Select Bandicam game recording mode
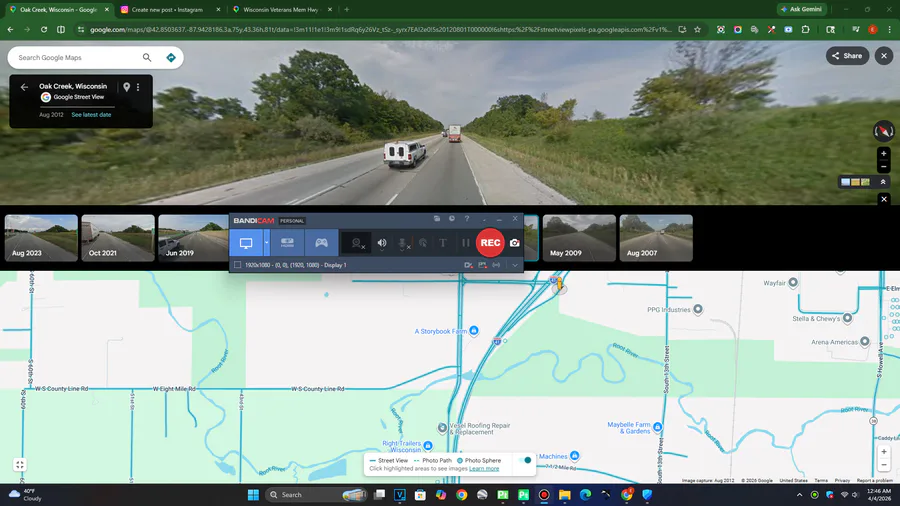The height and width of the screenshot is (506, 900). [x=321, y=243]
